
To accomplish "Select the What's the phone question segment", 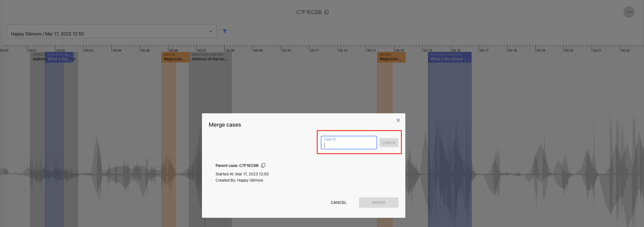I will (449, 57).
